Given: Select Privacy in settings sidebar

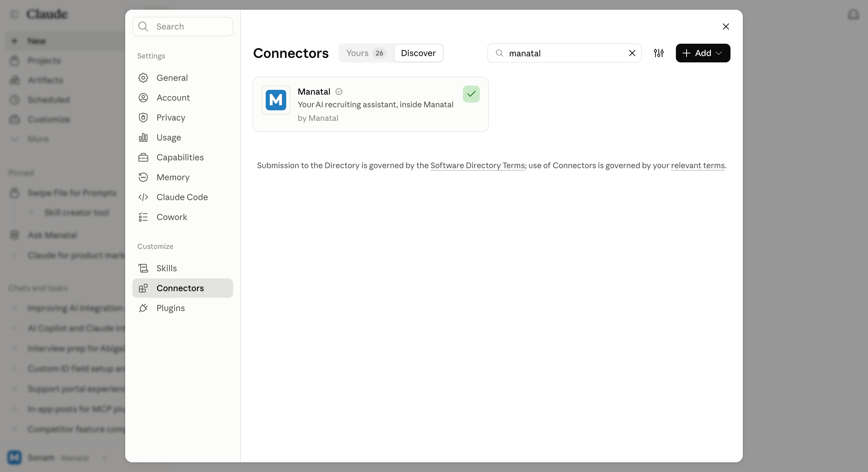Looking at the screenshot, I should [x=183, y=118].
